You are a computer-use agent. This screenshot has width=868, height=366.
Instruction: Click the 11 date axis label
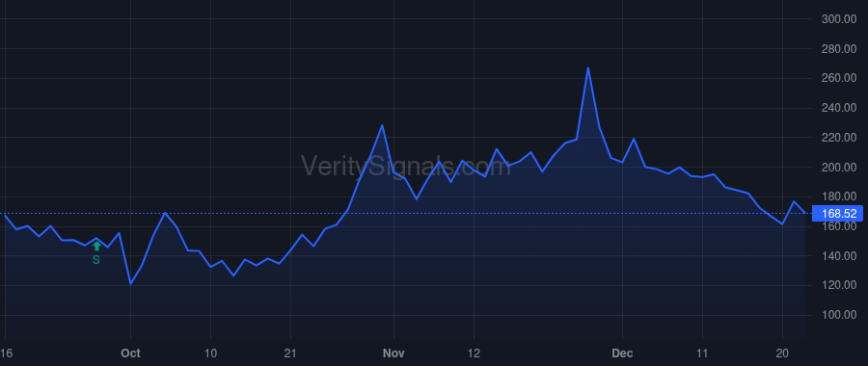point(702,353)
